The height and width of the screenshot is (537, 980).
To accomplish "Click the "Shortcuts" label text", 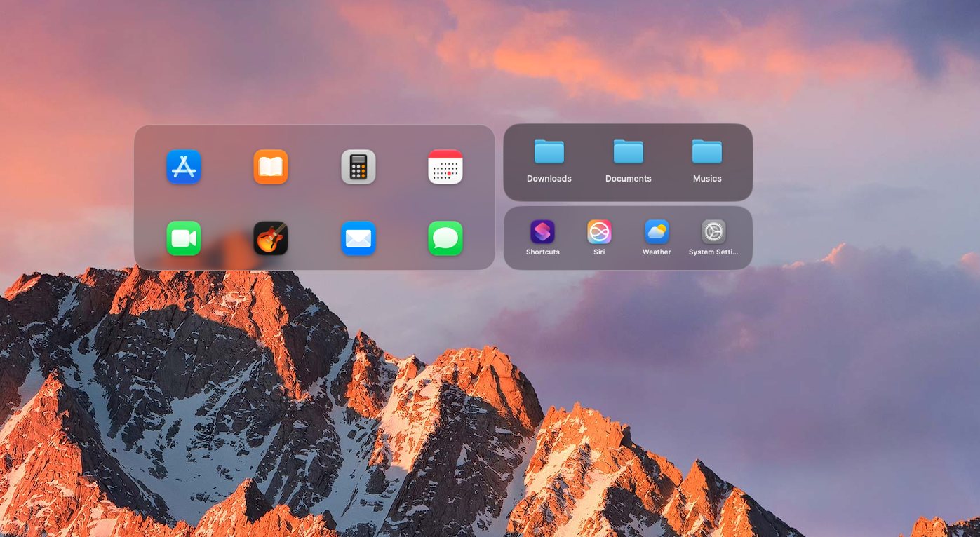I will 543,252.
